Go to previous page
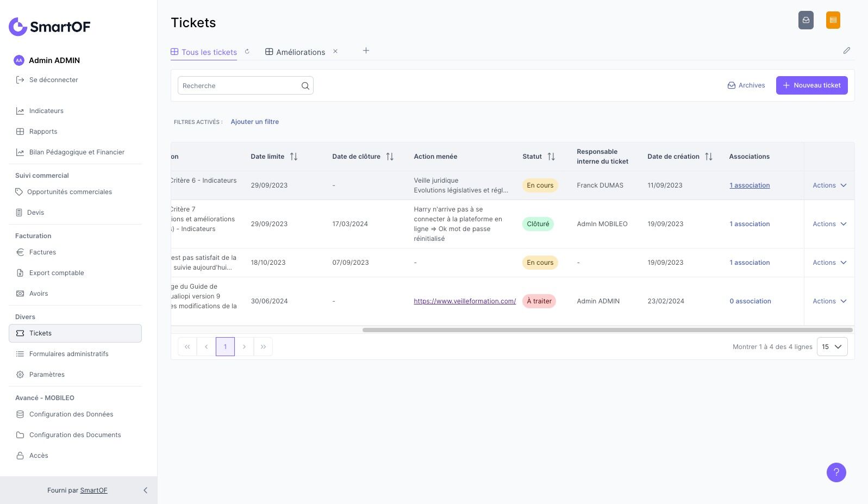Screen dimensions: 868x504 coord(206,347)
